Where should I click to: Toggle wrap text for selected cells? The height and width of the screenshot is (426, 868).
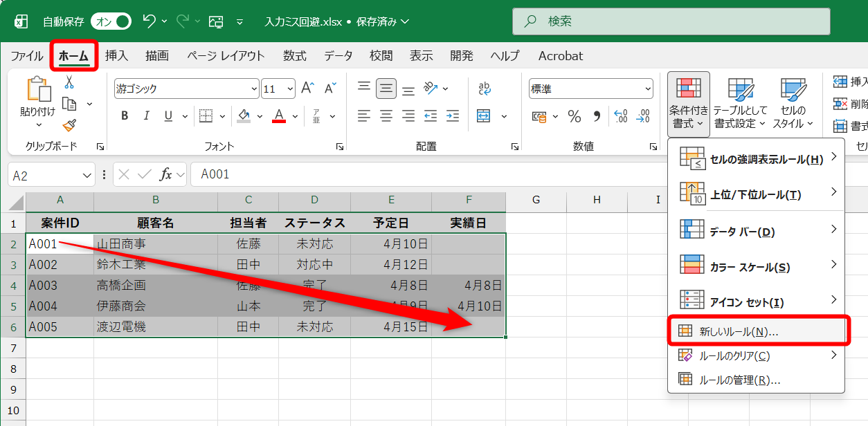click(486, 88)
